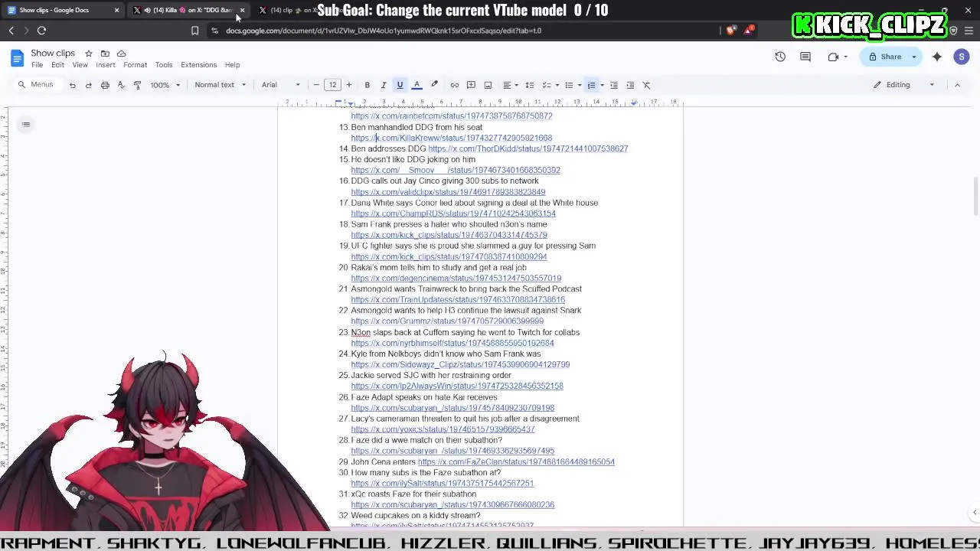Toggle italic formatting

point(384,85)
